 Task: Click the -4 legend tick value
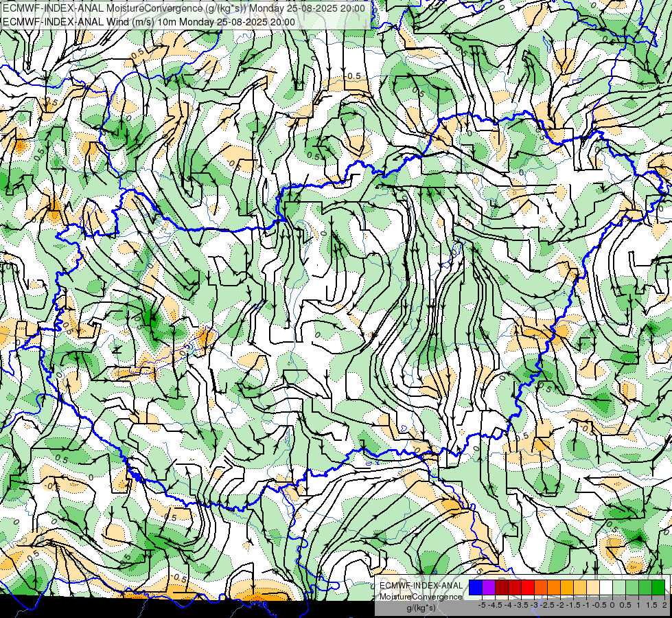(508, 605)
